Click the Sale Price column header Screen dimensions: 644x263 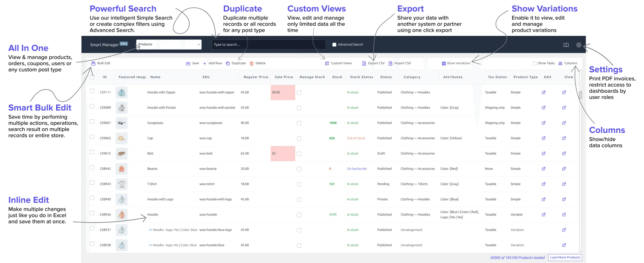[x=284, y=77]
